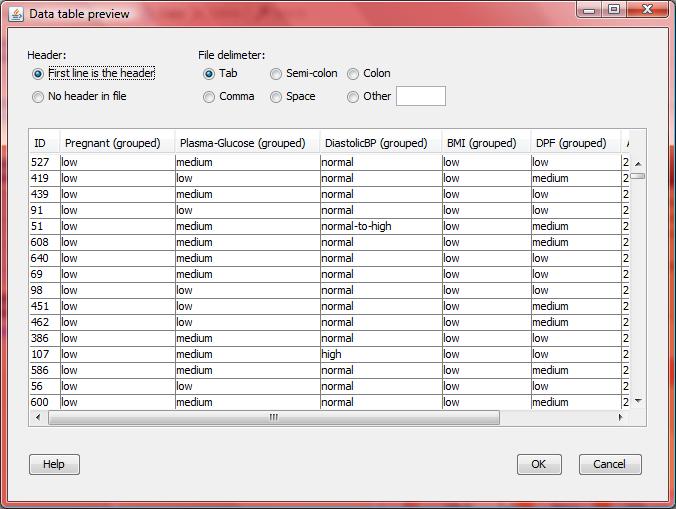Click the DPF 'medium' cell in row 586

[576, 370]
